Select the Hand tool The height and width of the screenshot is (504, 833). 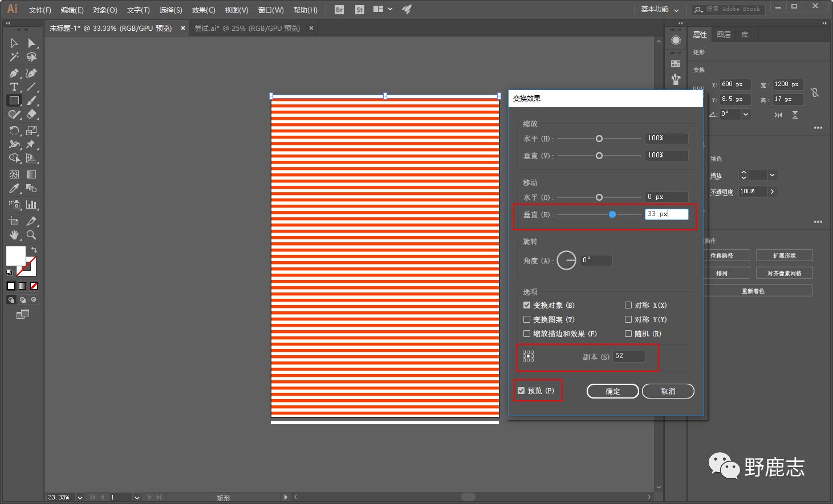[x=14, y=235]
